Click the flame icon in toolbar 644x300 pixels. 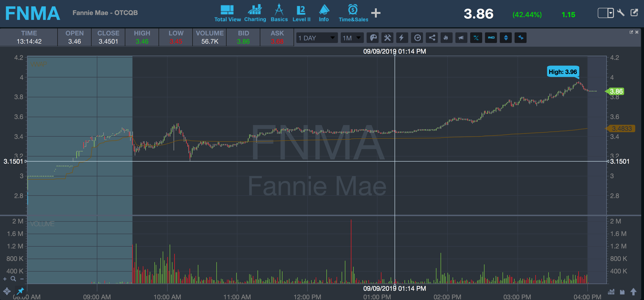(x=446, y=38)
